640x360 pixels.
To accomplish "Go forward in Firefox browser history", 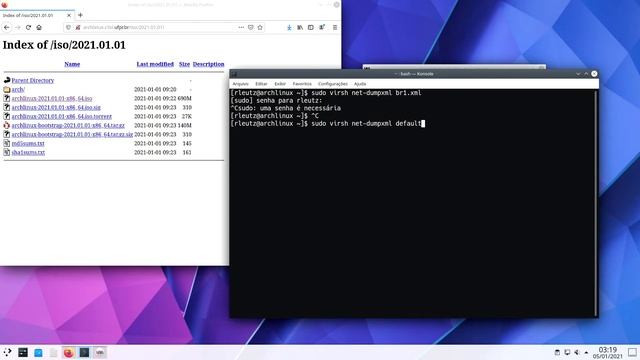I will [x=18, y=27].
